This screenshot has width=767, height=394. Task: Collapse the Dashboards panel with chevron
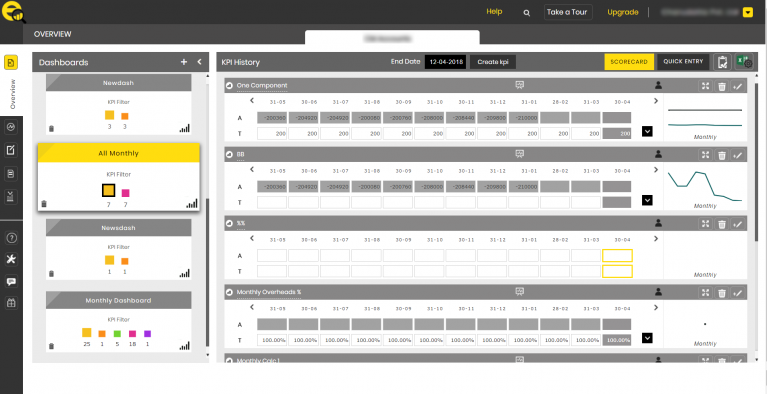click(x=199, y=62)
